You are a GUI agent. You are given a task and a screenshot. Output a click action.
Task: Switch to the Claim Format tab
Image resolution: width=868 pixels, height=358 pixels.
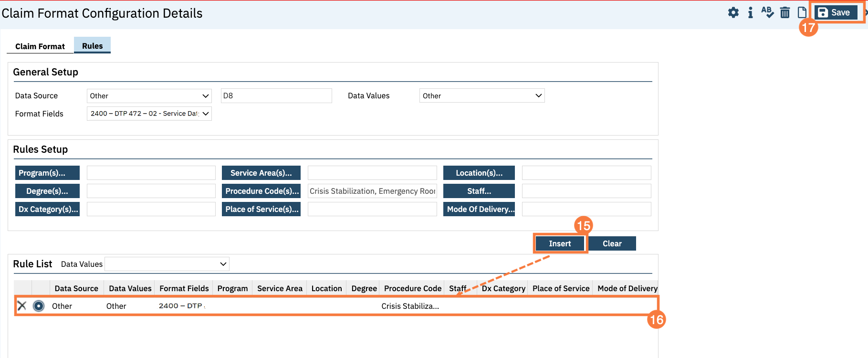point(40,46)
